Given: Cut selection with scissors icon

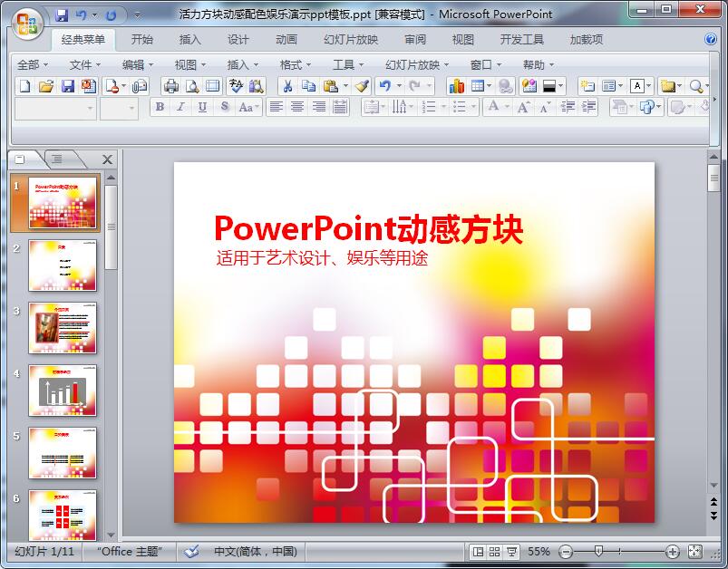Looking at the screenshot, I should pos(288,86).
